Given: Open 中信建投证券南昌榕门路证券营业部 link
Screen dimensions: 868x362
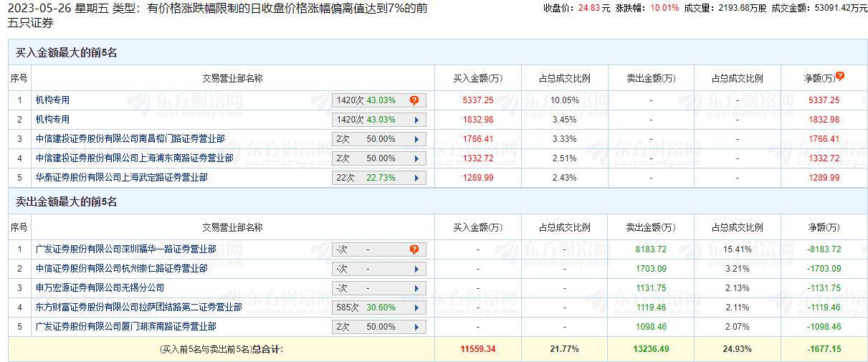Looking at the screenshot, I should click(130, 138).
